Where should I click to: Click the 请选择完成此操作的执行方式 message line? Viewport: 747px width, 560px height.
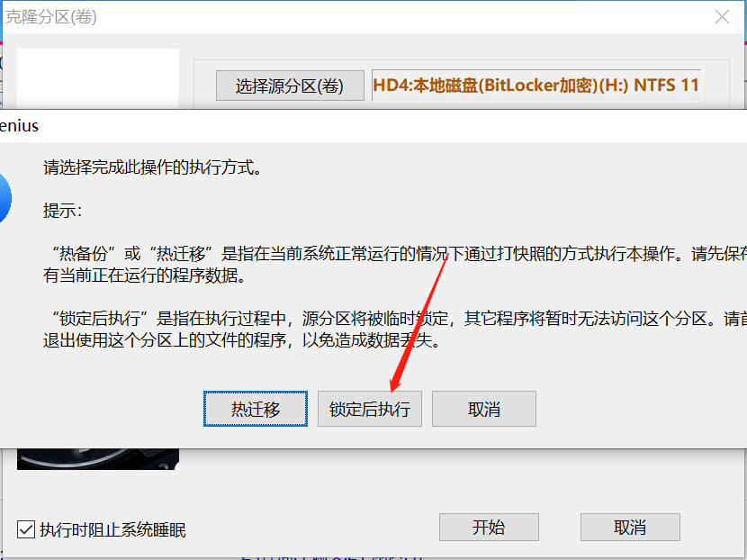[x=153, y=167]
